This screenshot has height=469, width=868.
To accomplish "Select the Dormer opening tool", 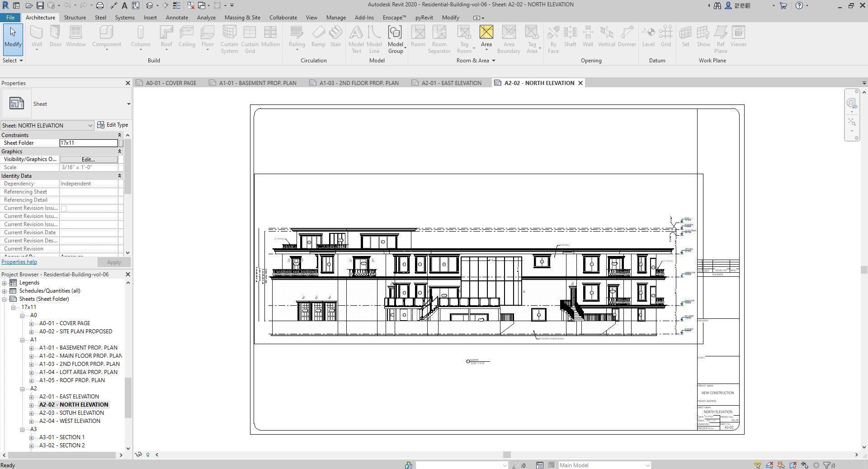I will [627, 37].
